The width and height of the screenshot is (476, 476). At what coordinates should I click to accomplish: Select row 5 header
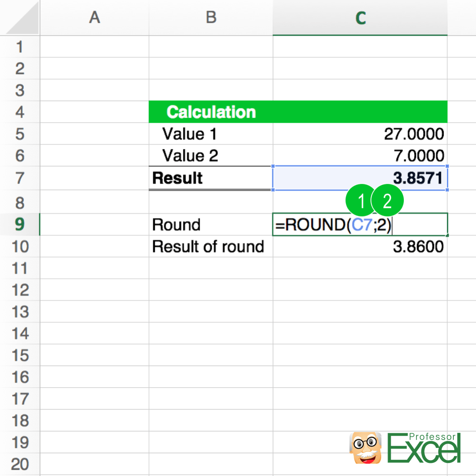(x=20, y=134)
